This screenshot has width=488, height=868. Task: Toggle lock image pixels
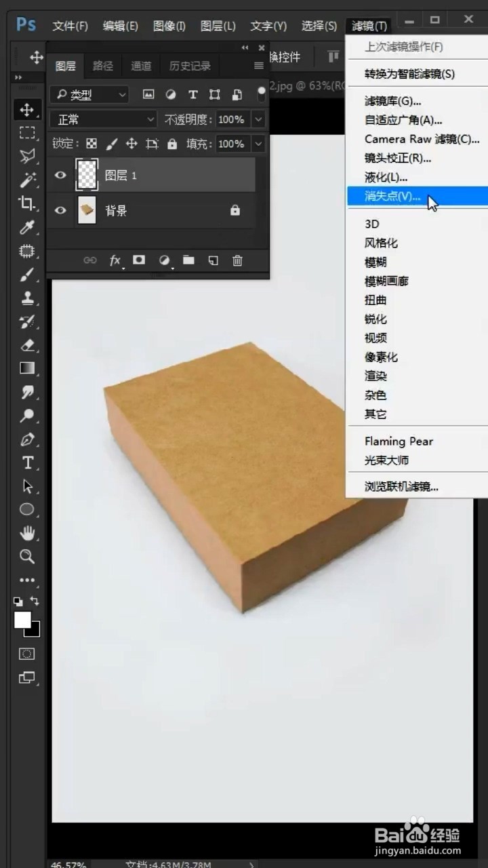112,144
